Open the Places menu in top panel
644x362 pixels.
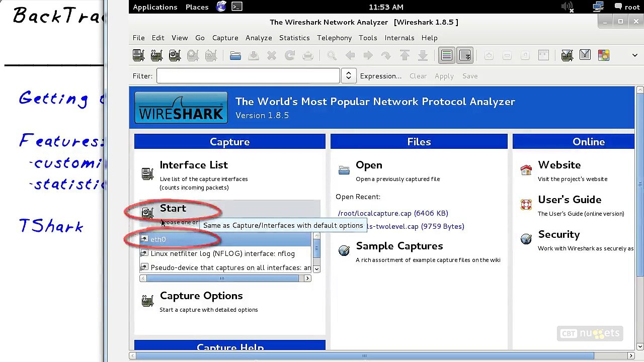click(x=197, y=7)
